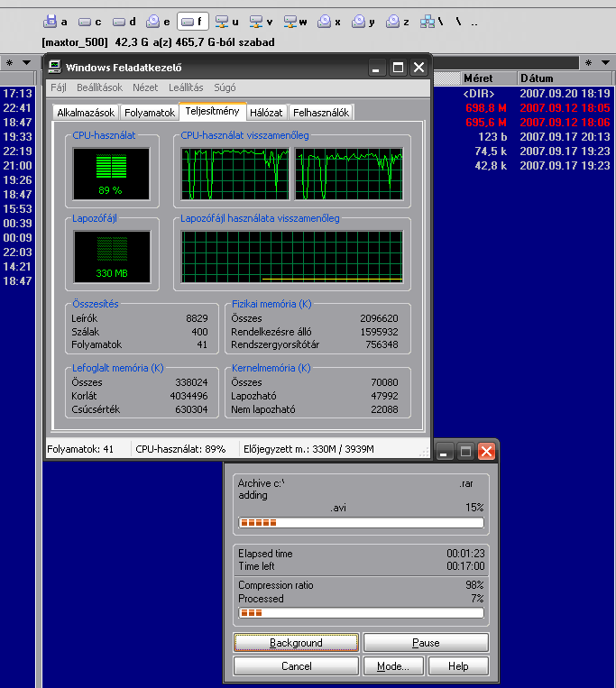Maximize the Windows Feladatkezelő window
The image size is (616, 688).
click(x=398, y=67)
